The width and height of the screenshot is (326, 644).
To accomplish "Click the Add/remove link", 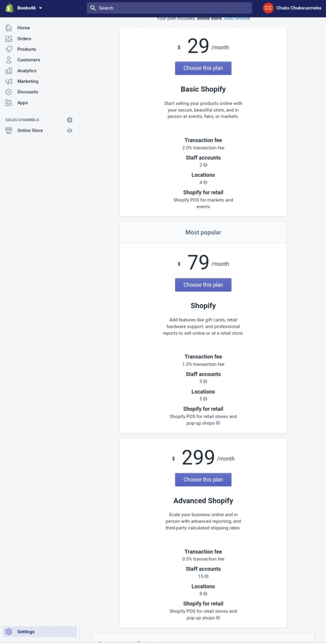I will click(237, 18).
